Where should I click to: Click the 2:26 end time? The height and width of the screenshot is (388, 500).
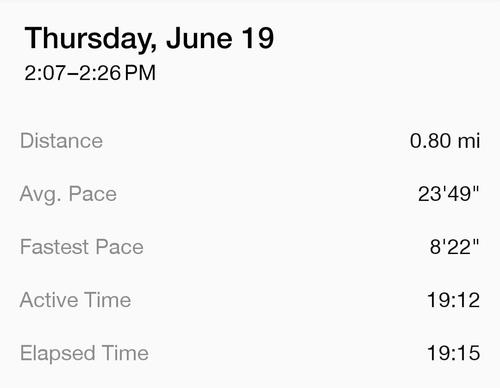tap(100, 73)
